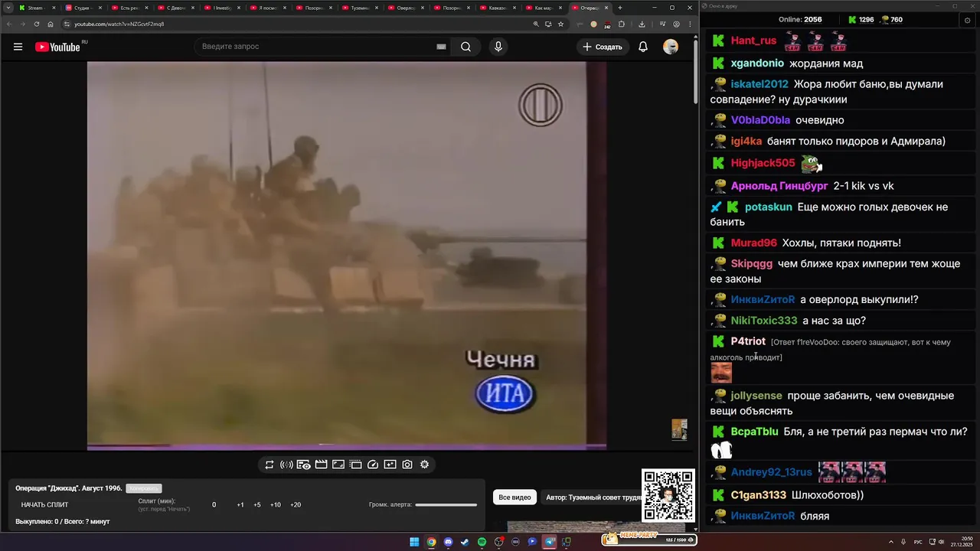This screenshot has width=980, height=551.
Task: Click the Копировать button next to title
Action: tap(144, 488)
